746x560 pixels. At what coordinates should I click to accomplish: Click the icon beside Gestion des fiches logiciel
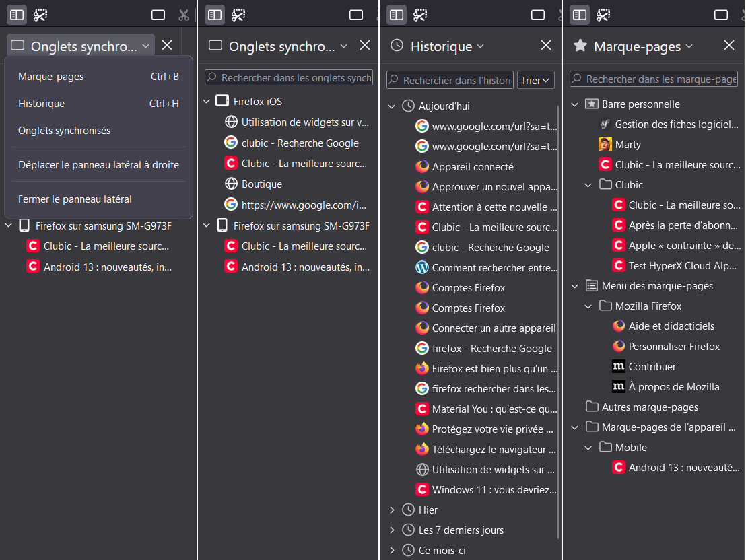point(605,124)
